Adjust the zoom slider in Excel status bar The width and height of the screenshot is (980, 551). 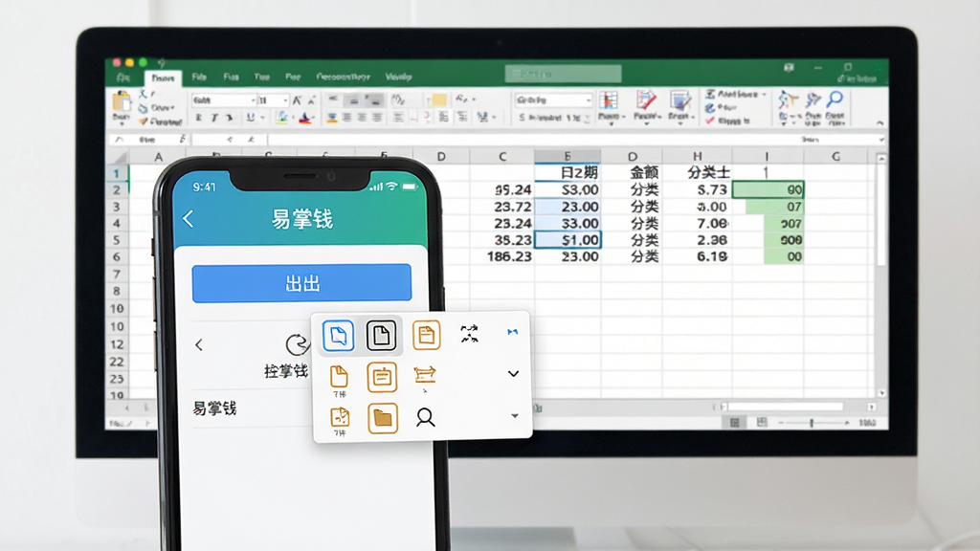[812, 423]
